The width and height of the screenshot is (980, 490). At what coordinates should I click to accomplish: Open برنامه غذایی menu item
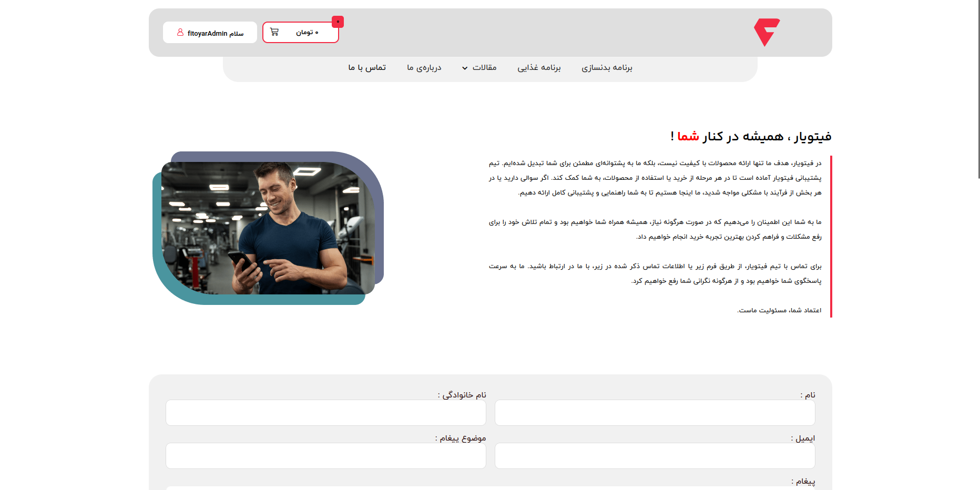tap(539, 68)
